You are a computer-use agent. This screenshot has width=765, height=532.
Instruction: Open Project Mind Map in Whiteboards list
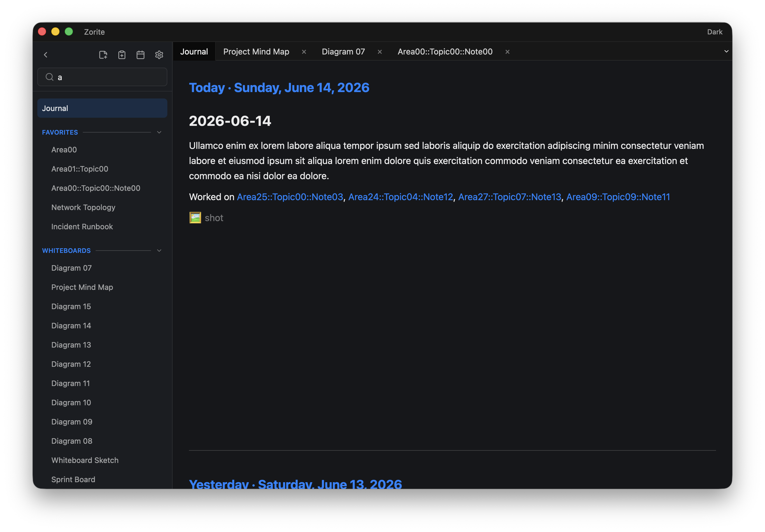(x=82, y=287)
